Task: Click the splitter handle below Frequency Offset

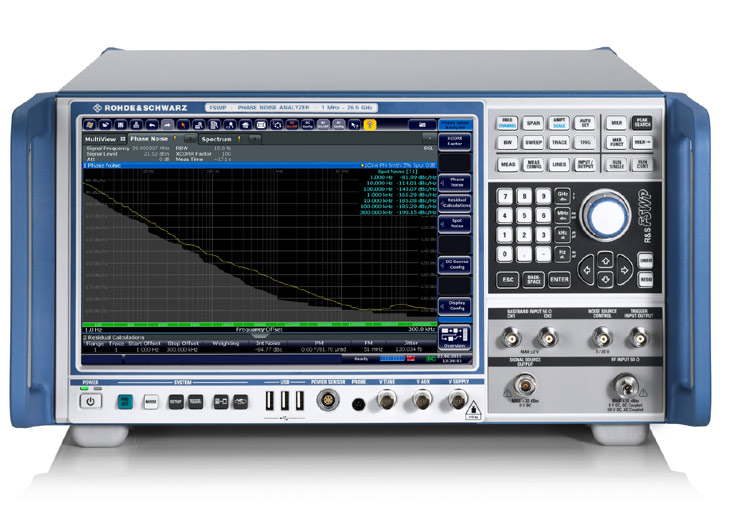Action: pyautogui.click(x=259, y=335)
